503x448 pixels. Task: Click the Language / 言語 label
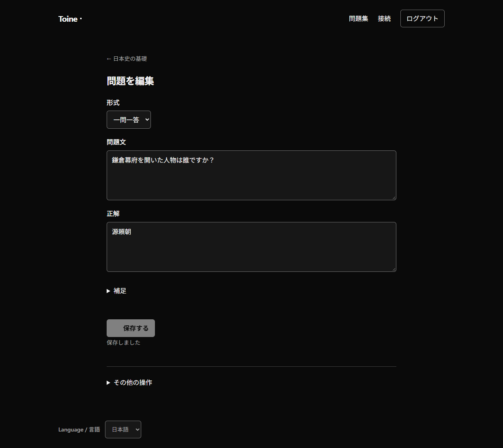point(79,430)
